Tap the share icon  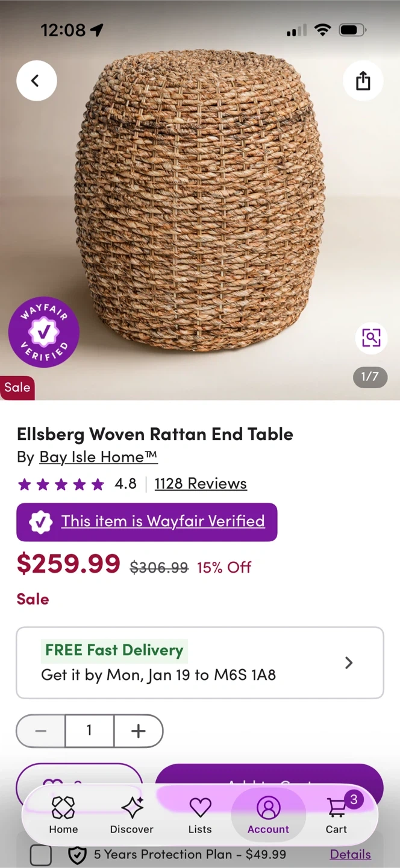363,81
